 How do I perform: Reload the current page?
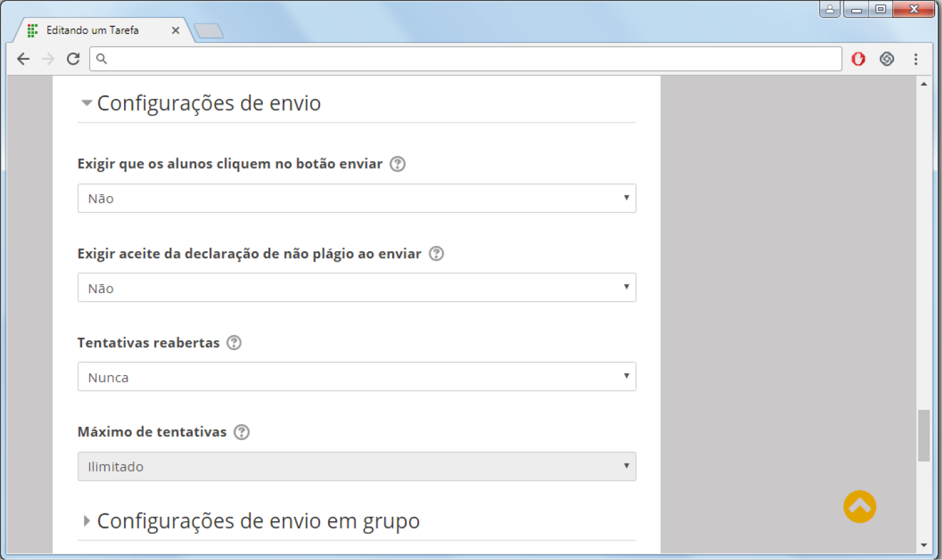73,59
